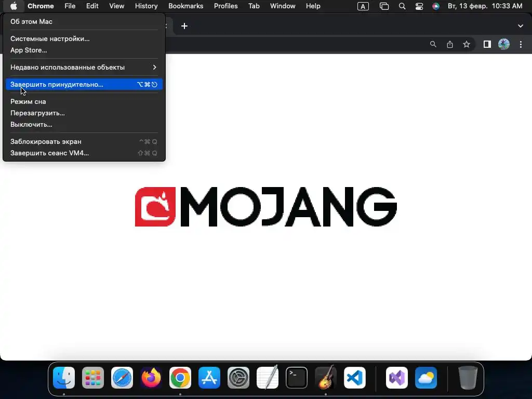Open the Edit menu
The image size is (532, 399).
92,6
